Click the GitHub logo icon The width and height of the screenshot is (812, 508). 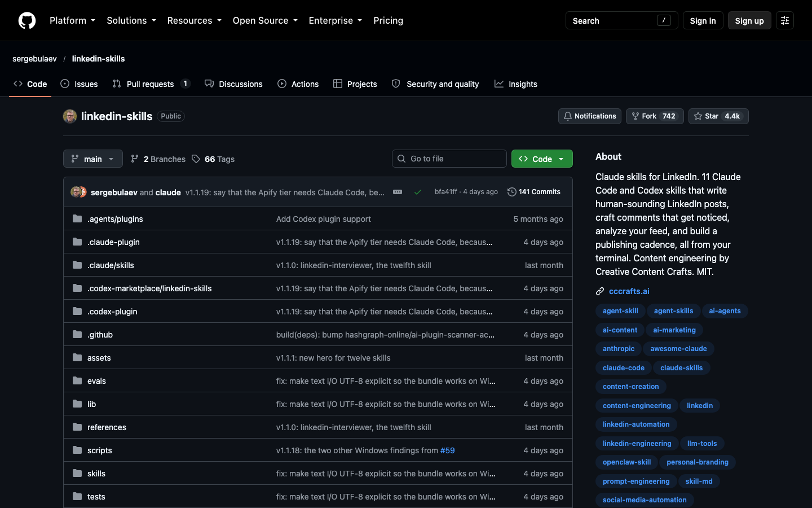(x=27, y=20)
